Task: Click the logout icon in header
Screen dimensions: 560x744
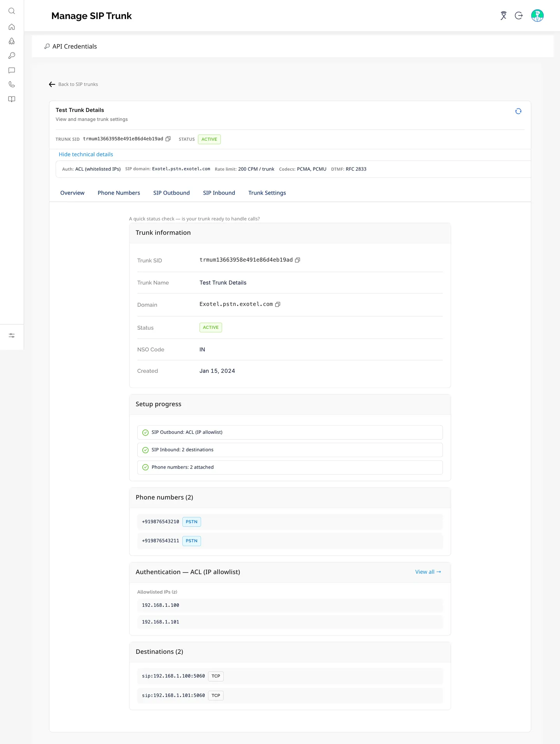Action: [519, 16]
